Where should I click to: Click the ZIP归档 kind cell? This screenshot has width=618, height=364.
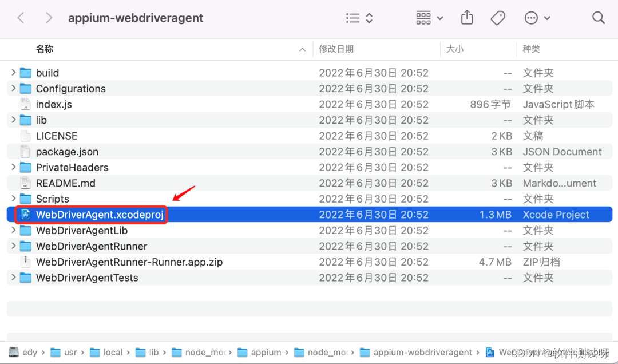point(541,262)
